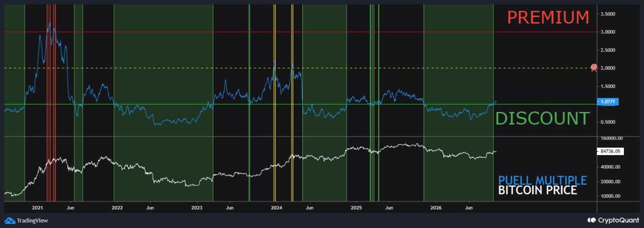Select the 2.5000 axis value
Viewport: 644px width, 228px height.
tap(608, 50)
